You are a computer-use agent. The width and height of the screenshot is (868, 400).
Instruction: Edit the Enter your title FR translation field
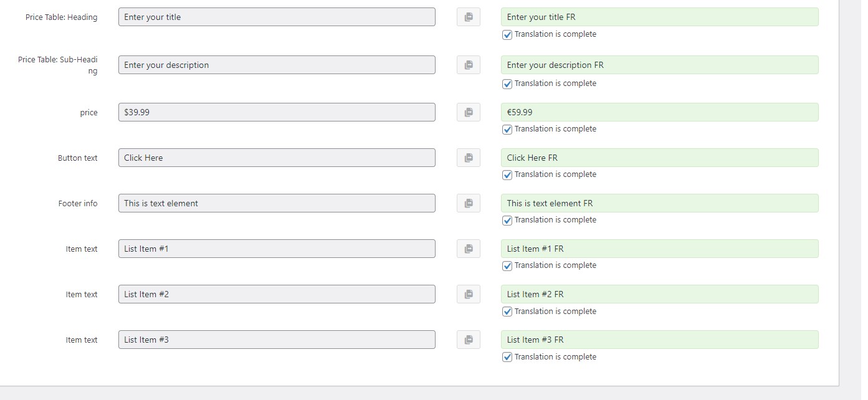point(659,17)
